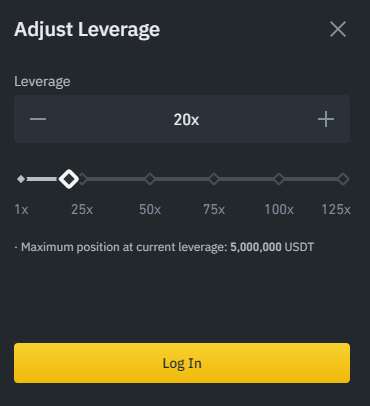Click the 75x text label
Viewport: 370px width, 406px height.
(214, 210)
